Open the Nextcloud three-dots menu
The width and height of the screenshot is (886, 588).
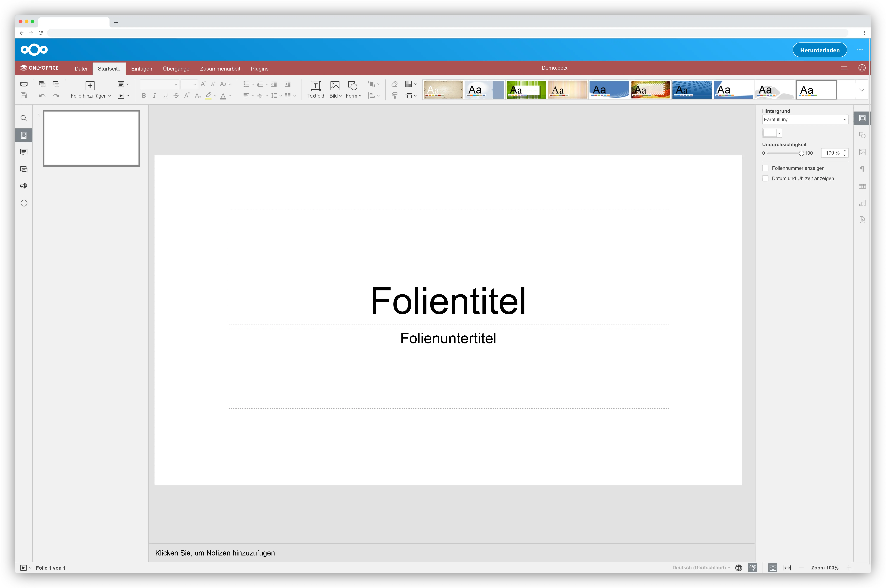click(x=860, y=49)
